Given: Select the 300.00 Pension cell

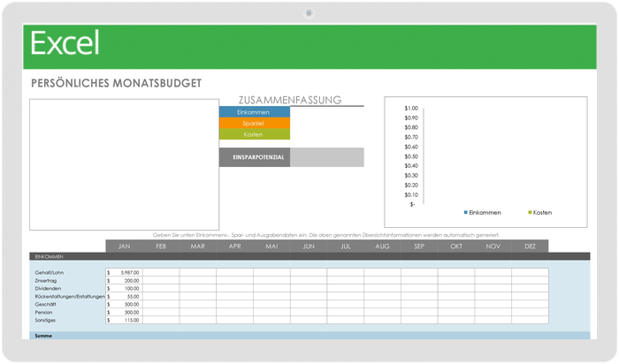Looking at the screenshot, I should pos(124,312).
